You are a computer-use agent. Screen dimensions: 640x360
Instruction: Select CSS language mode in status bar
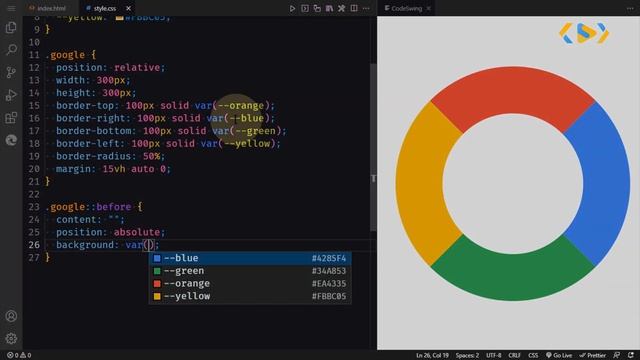(x=533, y=355)
